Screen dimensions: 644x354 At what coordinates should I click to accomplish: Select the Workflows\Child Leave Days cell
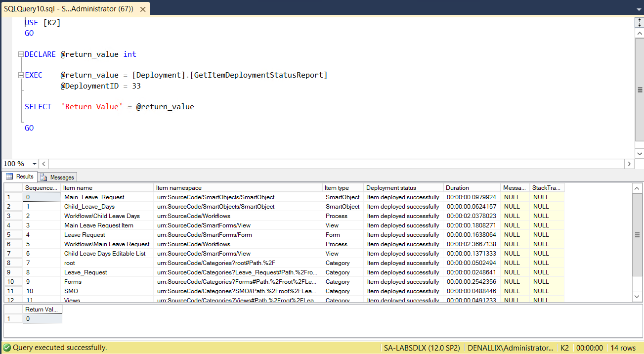(107, 216)
